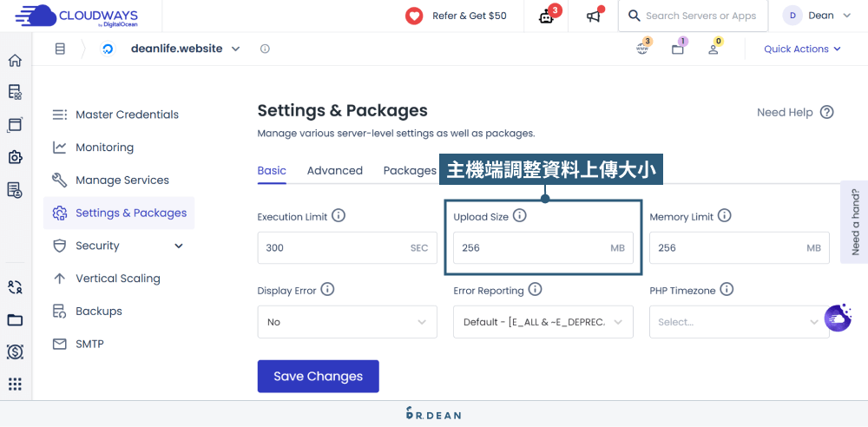Open the Error Reporting dropdown
The image size is (868, 427).
(x=543, y=322)
